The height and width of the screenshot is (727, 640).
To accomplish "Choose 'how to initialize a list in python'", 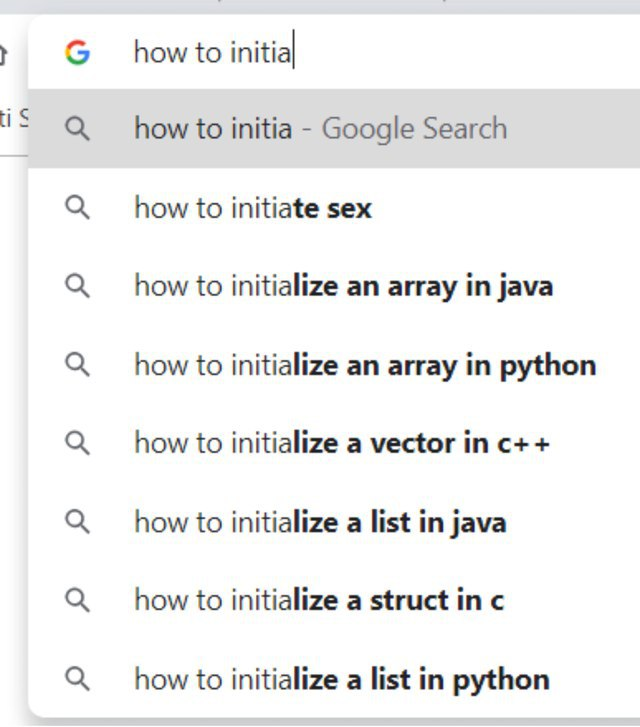I will tap(342, 679).
